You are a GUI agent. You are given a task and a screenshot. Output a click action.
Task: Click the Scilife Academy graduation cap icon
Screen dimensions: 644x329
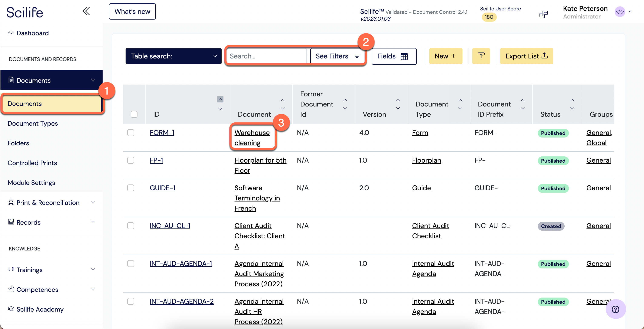pyautogui.click(x=11, y=309)
